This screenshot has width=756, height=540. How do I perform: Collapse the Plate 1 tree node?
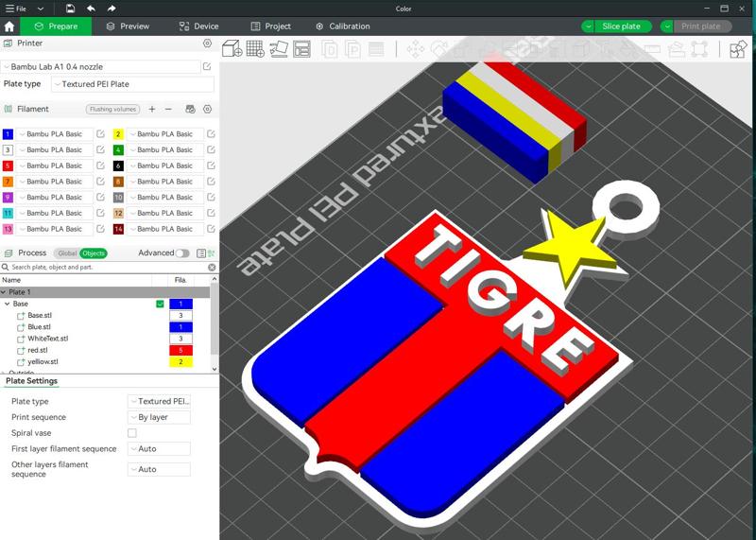pos(4,292)
